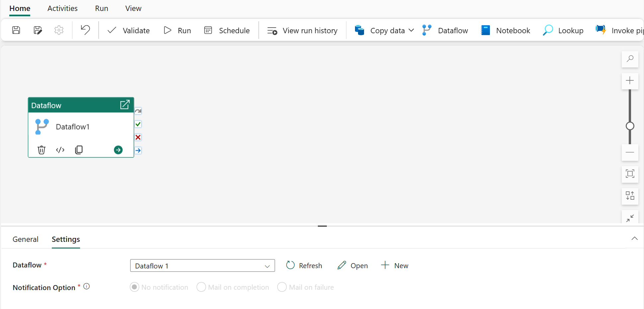Run the pipeline from toolbar
Viewport: 644px width, 309px height.
click(177, 31)
